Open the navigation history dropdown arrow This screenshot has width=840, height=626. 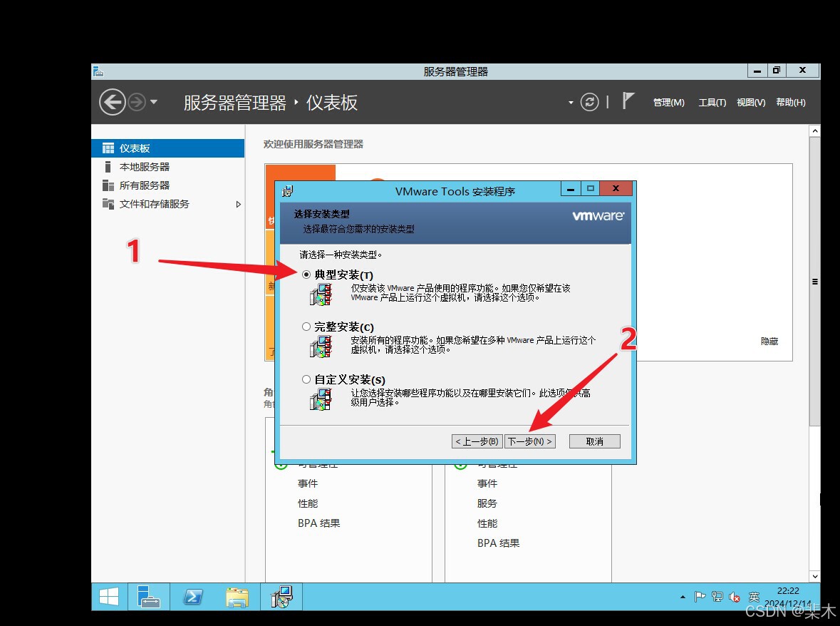click(x=154, y=102)
